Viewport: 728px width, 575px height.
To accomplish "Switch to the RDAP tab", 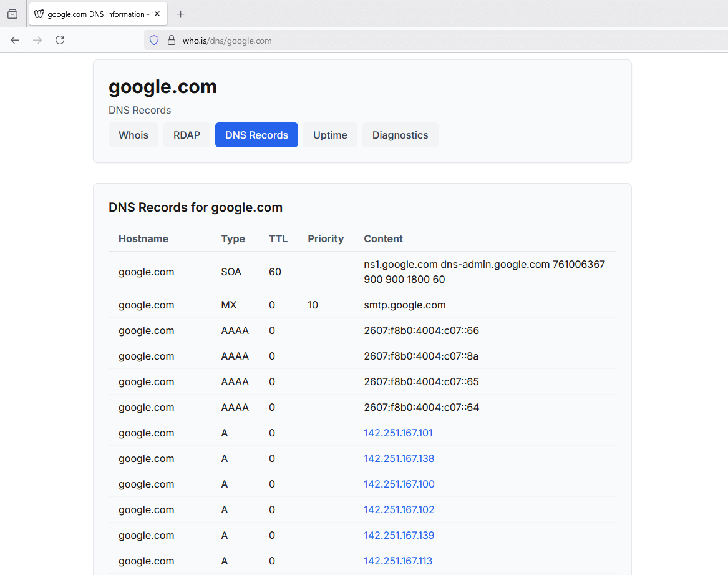I will 187,135.
